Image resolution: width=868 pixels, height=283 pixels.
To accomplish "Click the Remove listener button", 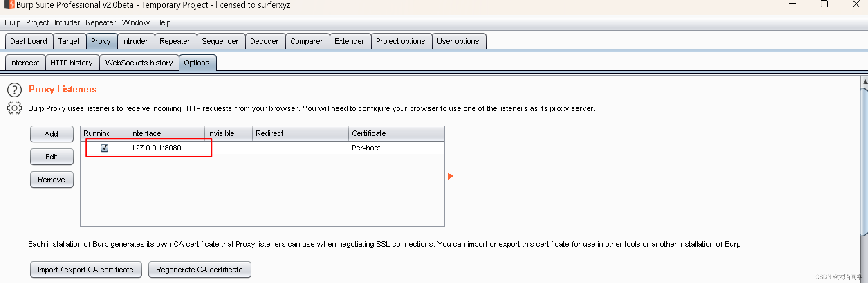I will click(x=52, y=180).
